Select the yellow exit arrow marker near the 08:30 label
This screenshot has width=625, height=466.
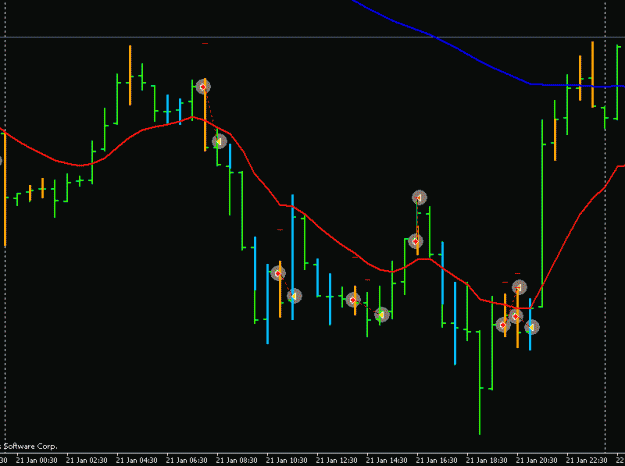(219, 141)
